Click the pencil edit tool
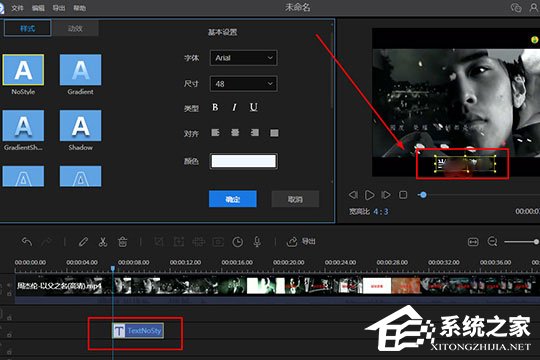This screenshot has width=540, height=360. [83, 241]
